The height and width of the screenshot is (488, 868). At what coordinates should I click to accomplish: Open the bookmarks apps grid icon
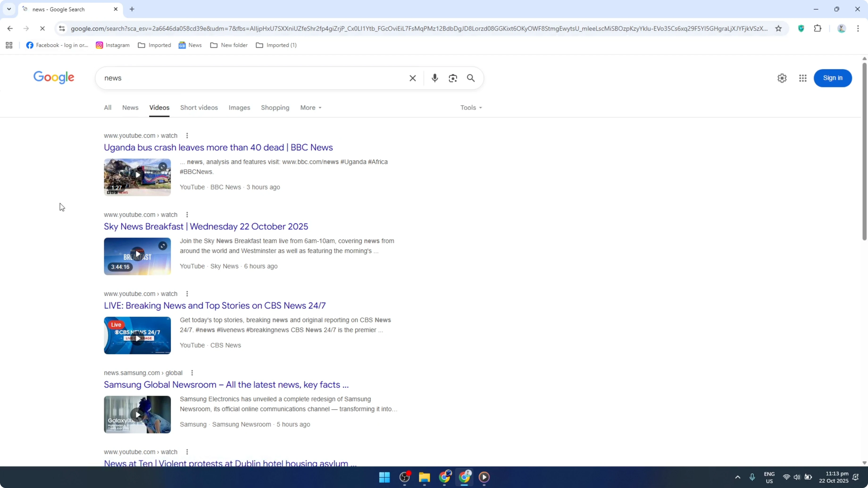pos(9,45)
